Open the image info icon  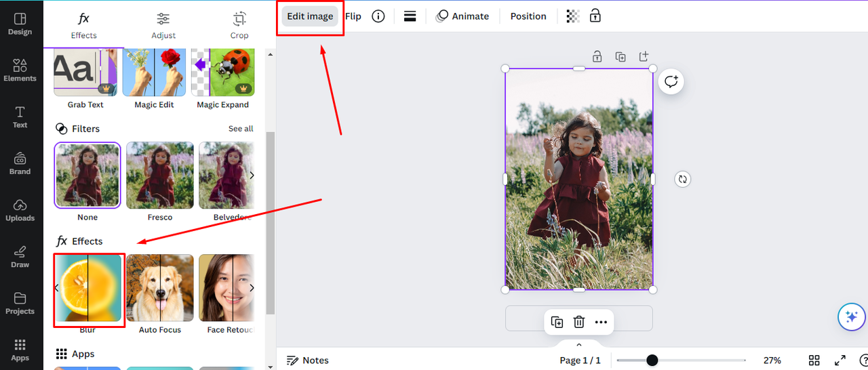pos(378,16)
